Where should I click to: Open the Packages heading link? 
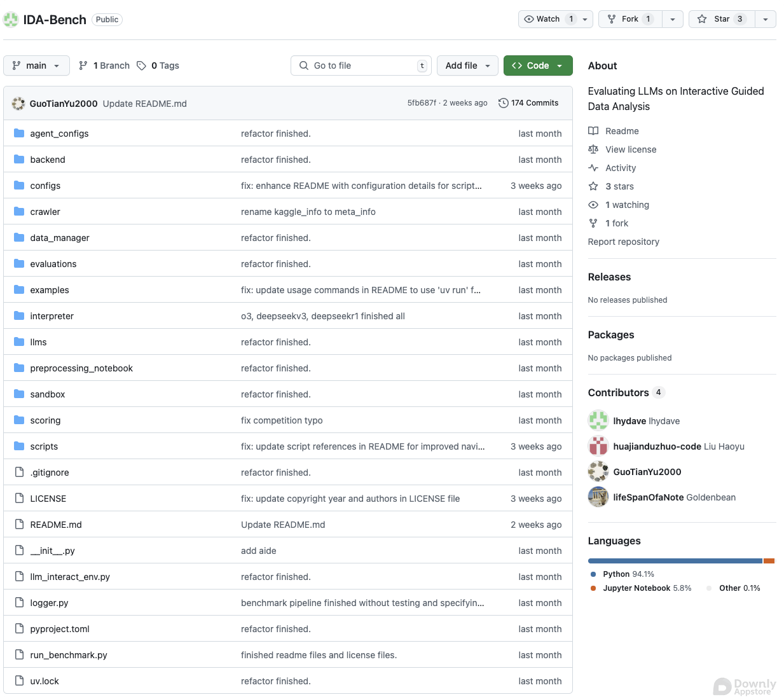pos(611,335)
